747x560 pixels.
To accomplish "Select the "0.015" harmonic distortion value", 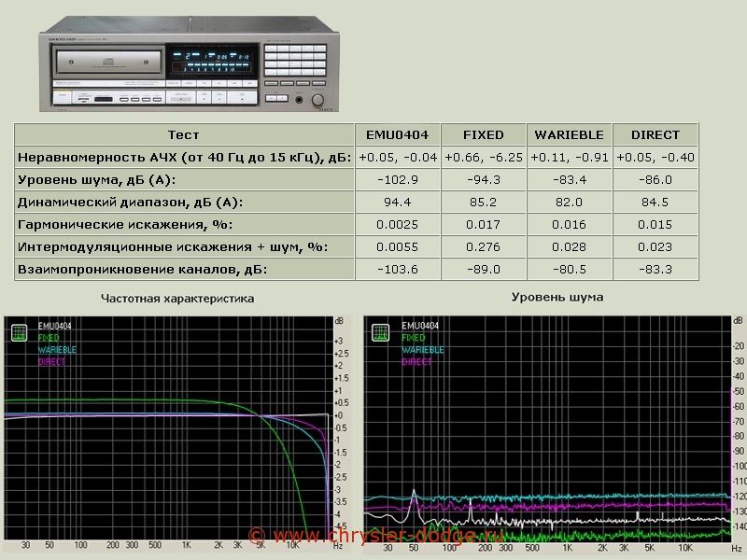I will click(655, 224).
